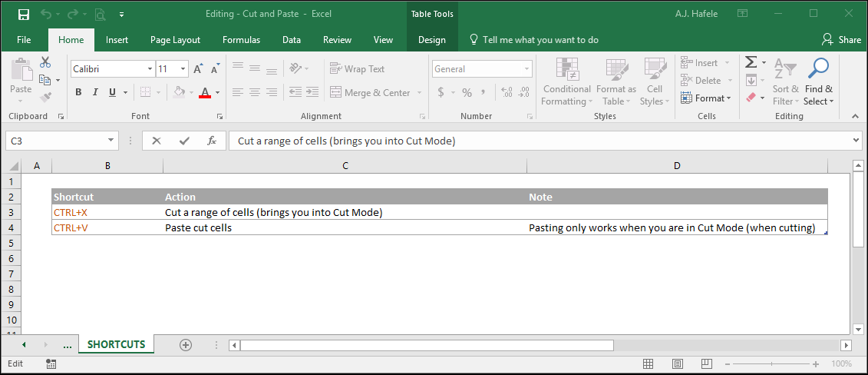
Task: Click the red font color swatch button
Action: (x=205, y=92)
